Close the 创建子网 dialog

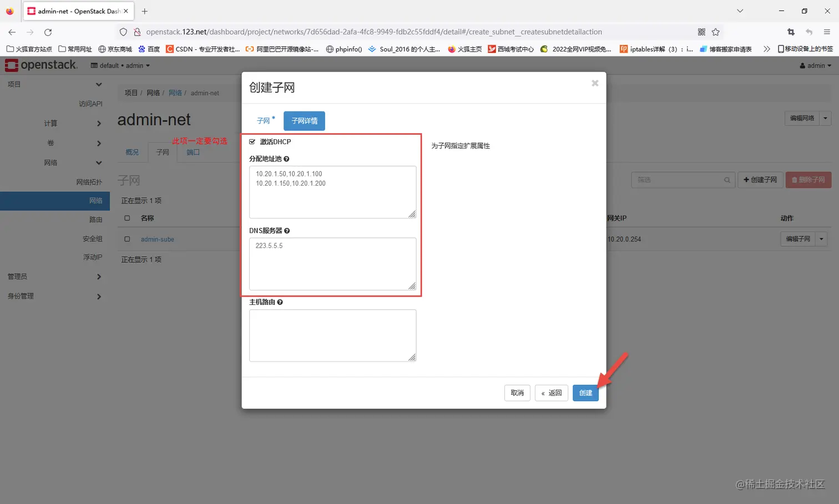595,83
